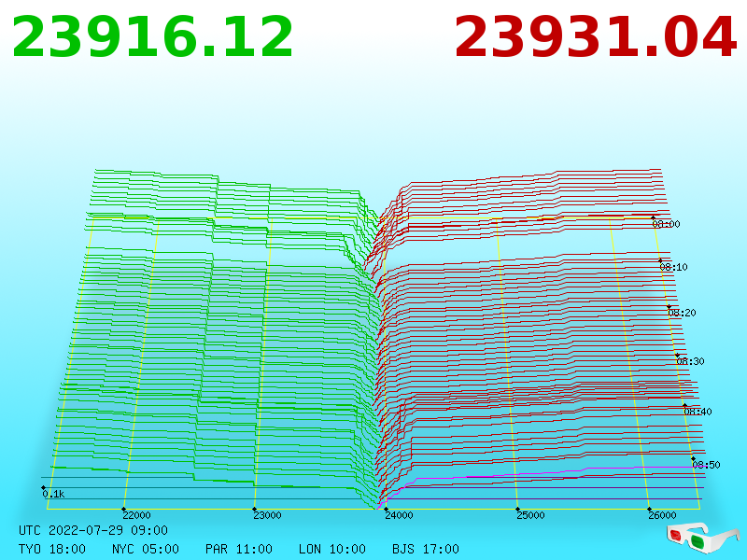Viewport: 747px width, 560px height.
Task: Click the 08:00 time axis marker
Action: 666,224
